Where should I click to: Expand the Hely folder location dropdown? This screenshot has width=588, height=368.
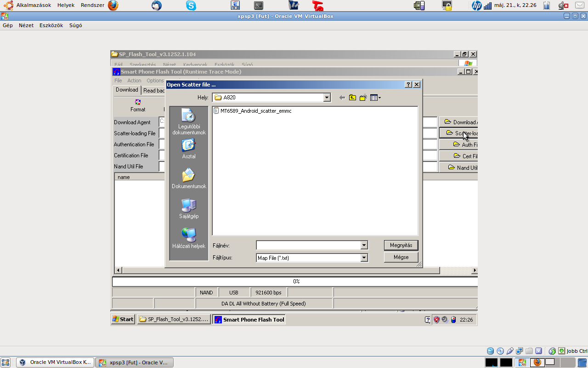click(x=327, y=98)
